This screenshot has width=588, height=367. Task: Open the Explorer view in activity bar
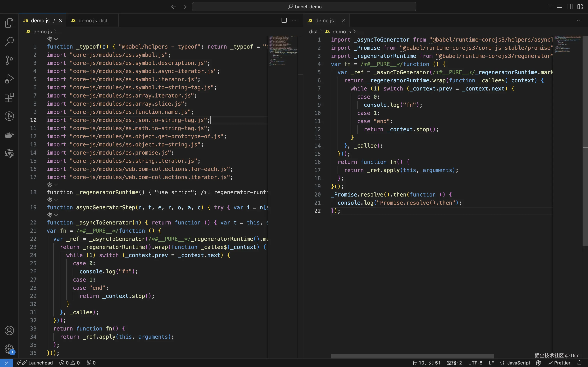tap(9, 23)
